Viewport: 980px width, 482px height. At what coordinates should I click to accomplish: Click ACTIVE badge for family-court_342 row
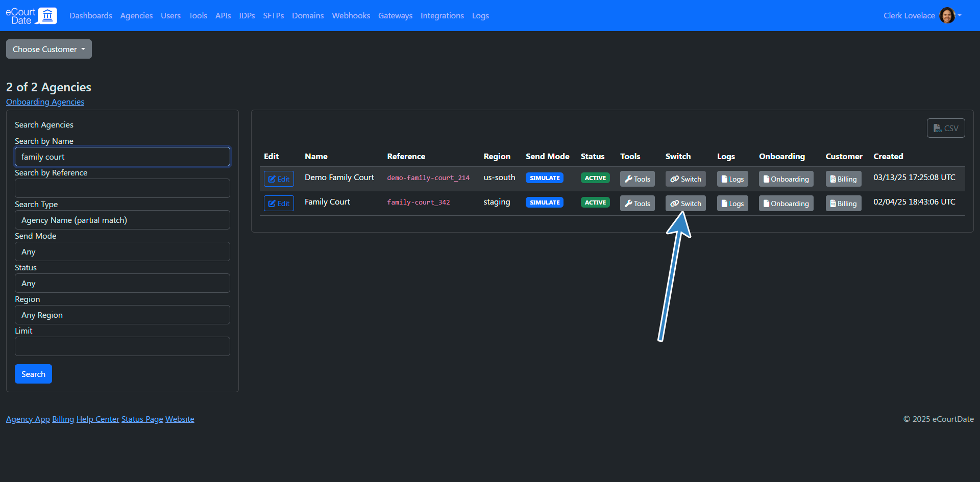[595, 202]
